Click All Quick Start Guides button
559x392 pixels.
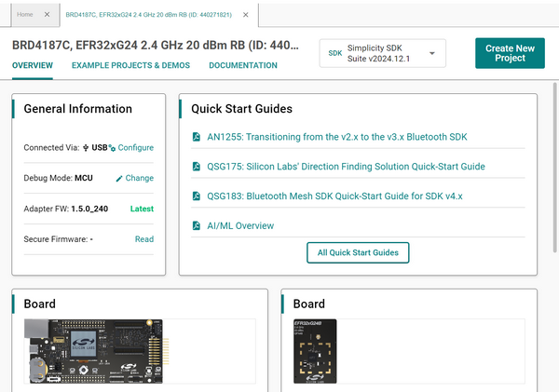click(358, 252)
